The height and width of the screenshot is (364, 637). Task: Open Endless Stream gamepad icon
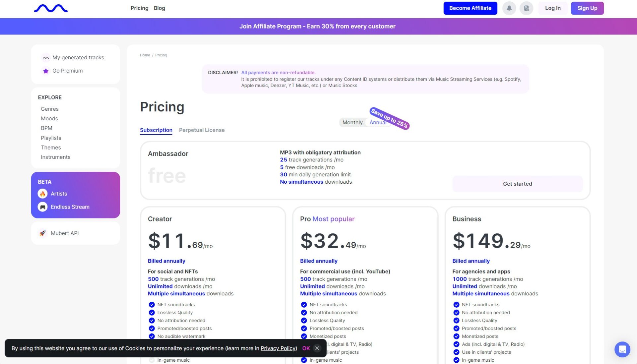[42, 207]
